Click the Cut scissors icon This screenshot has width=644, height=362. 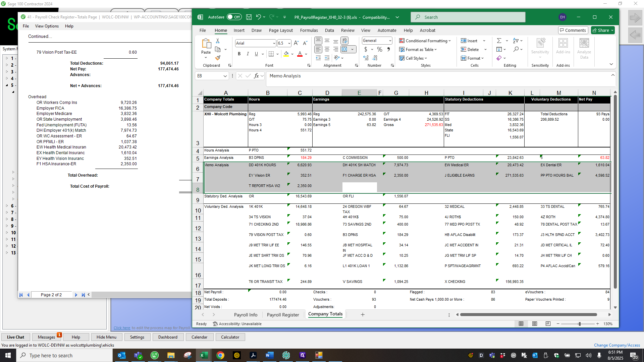click(x=218, y=41)
